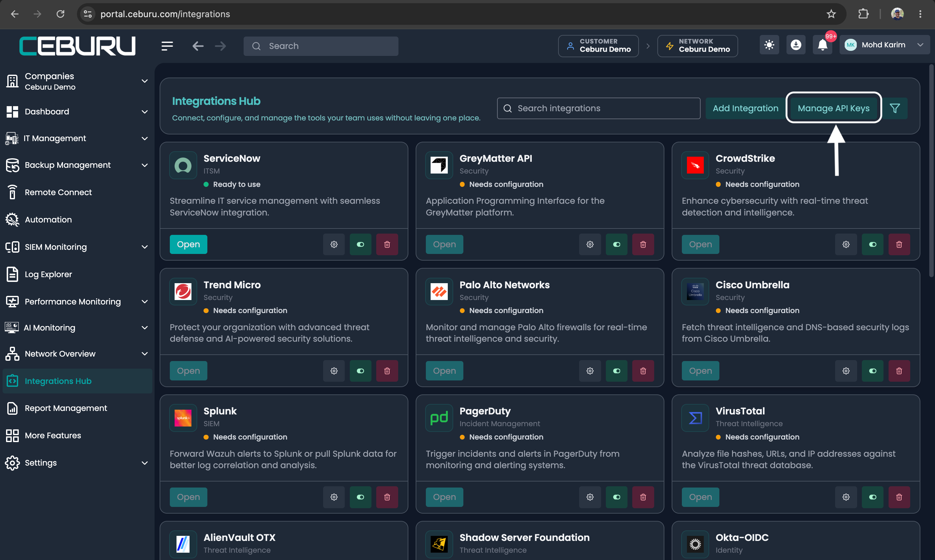Delete the VirusTotal integration

899,497
